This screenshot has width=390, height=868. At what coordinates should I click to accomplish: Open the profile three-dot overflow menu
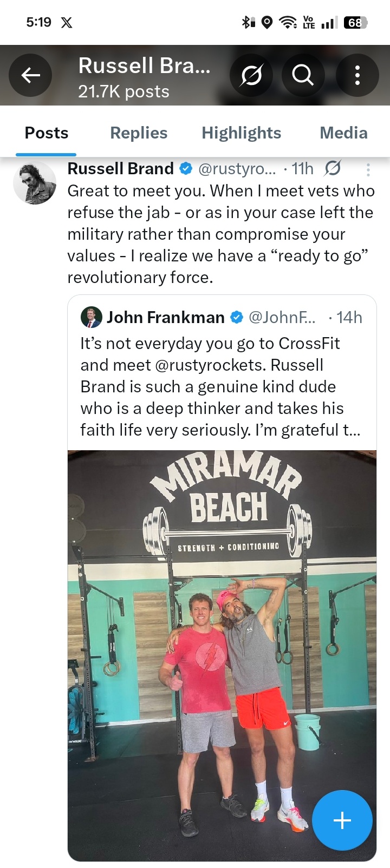pos(357,75)
